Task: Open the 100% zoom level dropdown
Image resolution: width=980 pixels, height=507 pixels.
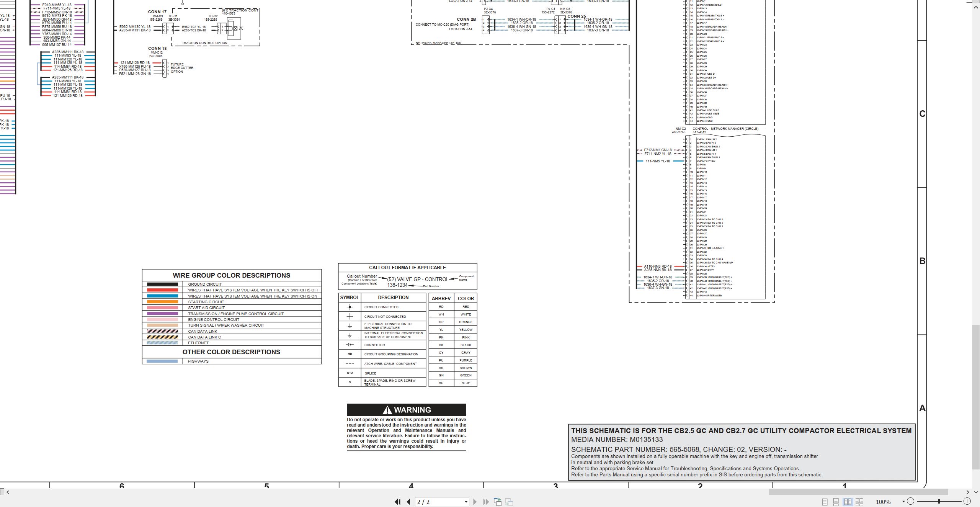Action: pos(903,502)
